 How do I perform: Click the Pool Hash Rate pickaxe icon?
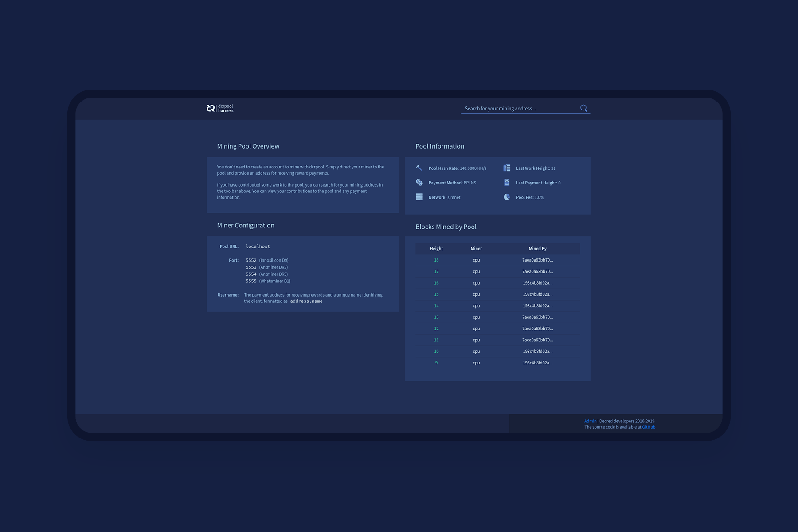[419, 168]
